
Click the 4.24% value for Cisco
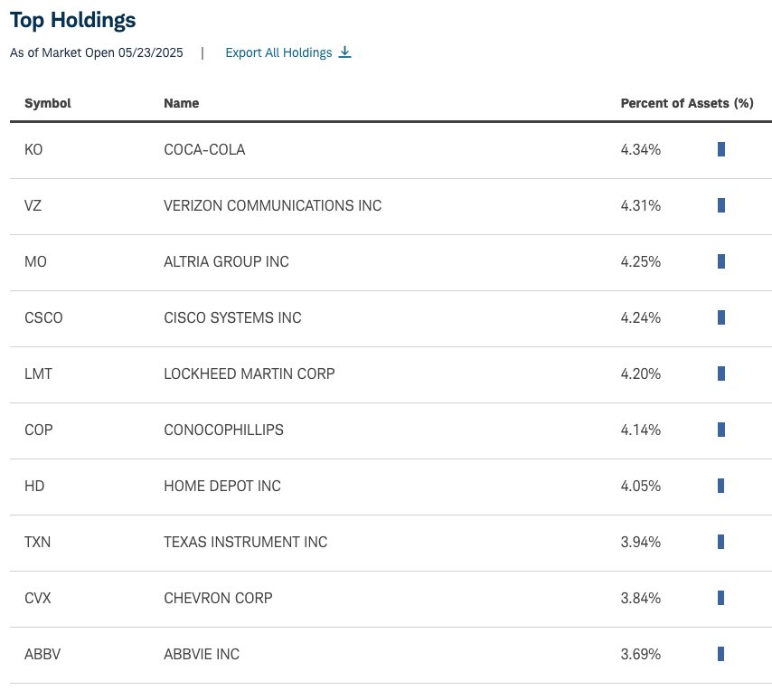coord(641,317)
